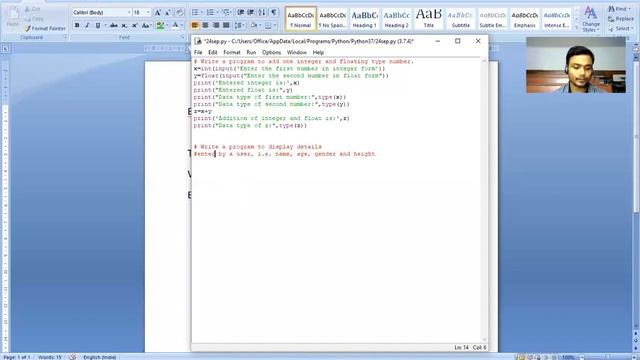Open Help menu in IDLE editor

[318, 53]
